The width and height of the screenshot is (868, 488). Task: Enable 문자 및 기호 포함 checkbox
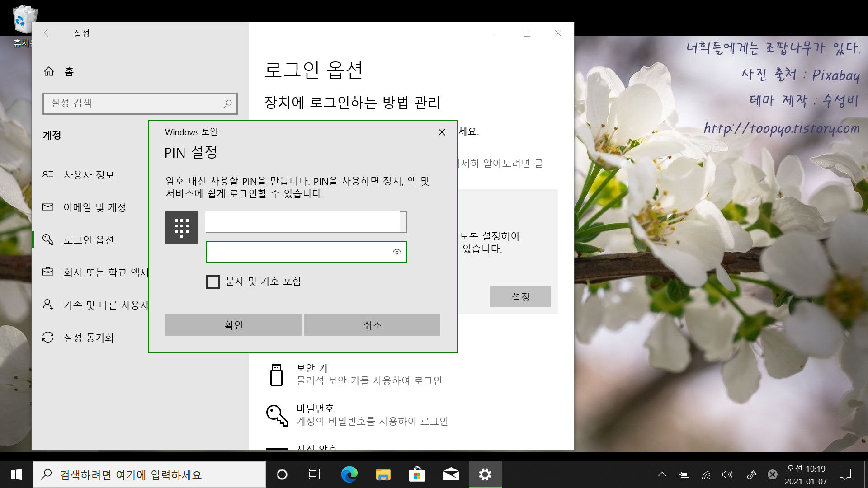click(213, 282)
